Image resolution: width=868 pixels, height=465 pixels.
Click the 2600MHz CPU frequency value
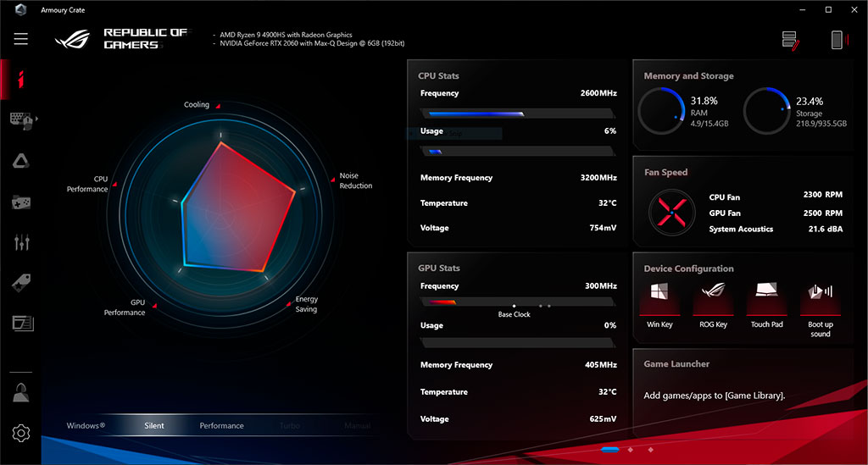[x=598, y=93]
